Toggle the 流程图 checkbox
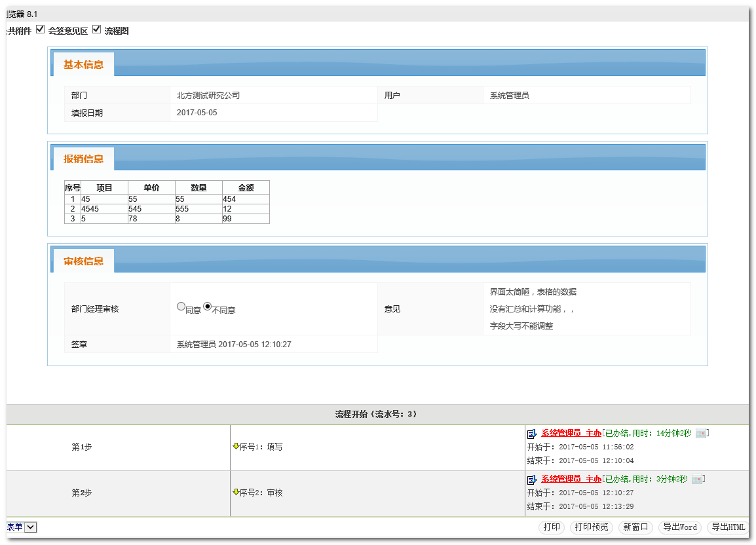This screenshot has height=545, width=756. [x=97, y=29]
